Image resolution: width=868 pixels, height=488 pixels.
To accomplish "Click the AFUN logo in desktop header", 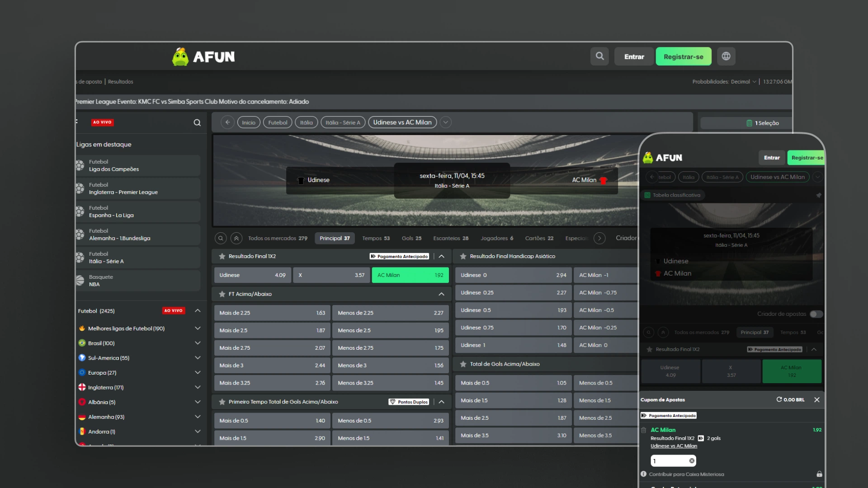I will tap(203, 57).
